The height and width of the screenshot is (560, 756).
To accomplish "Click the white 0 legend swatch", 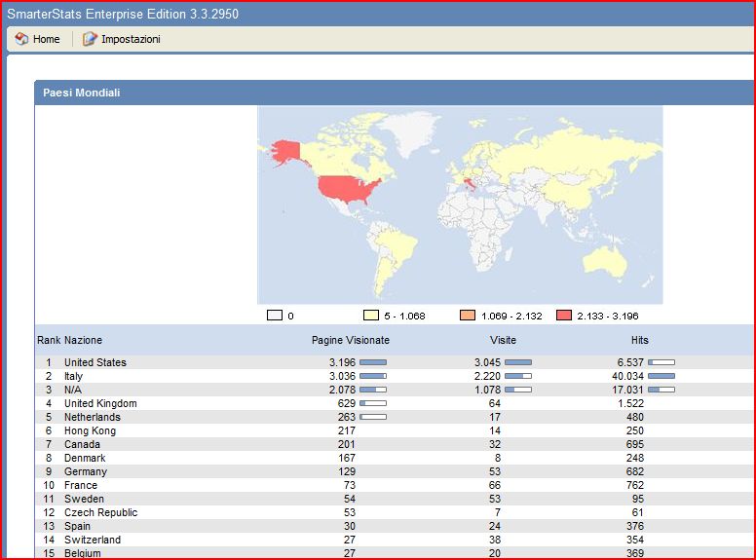I will [x=275, y=316].
